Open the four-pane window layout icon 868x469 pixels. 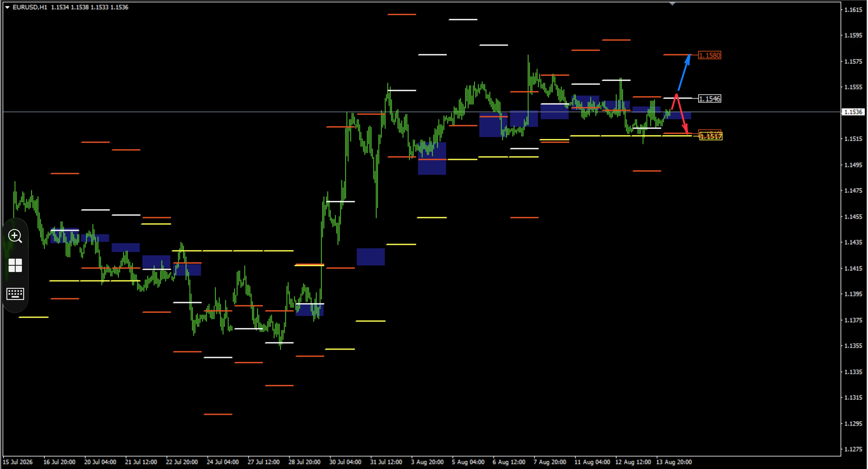[15, 266]
